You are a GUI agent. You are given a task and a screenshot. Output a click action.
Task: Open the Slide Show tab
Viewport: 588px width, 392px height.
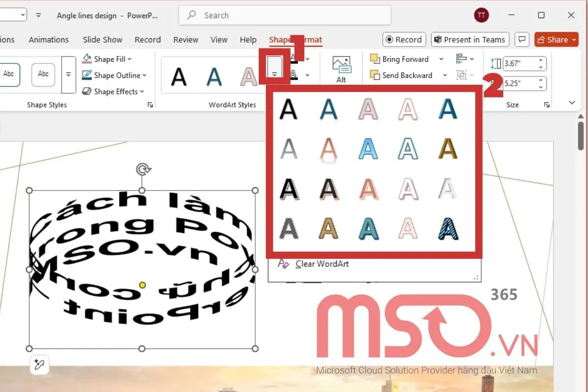[102, 40]
